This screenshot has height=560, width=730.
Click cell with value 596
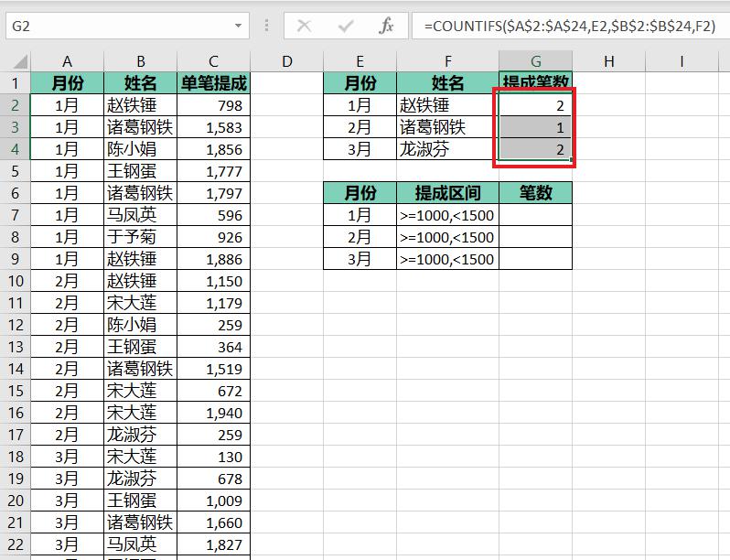(214, 215)
